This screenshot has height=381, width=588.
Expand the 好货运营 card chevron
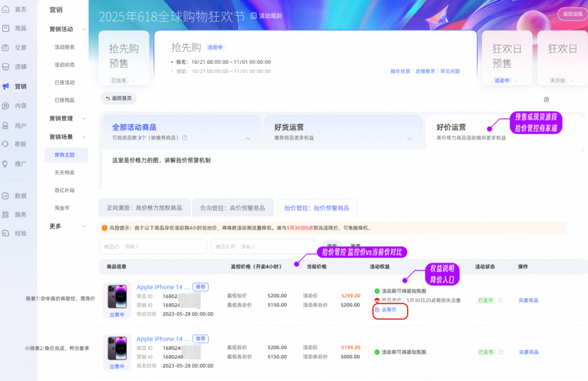tap(409, 138)
